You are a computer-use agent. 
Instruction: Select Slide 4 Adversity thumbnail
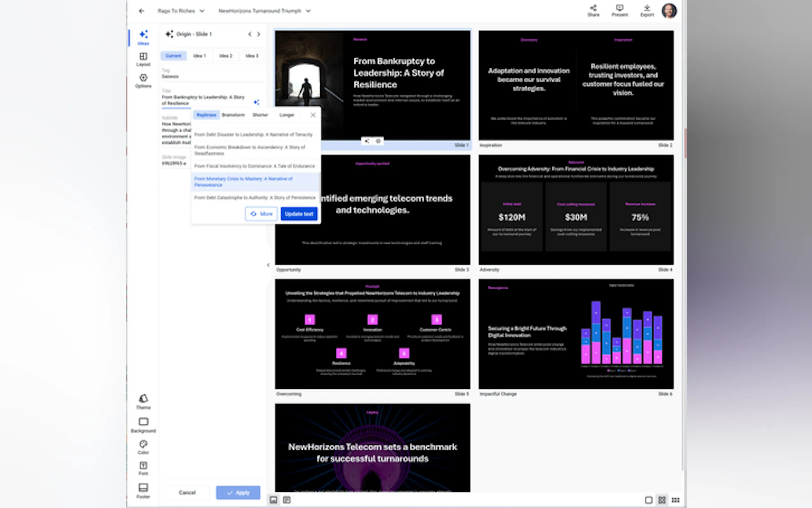(x=576, y=210)
